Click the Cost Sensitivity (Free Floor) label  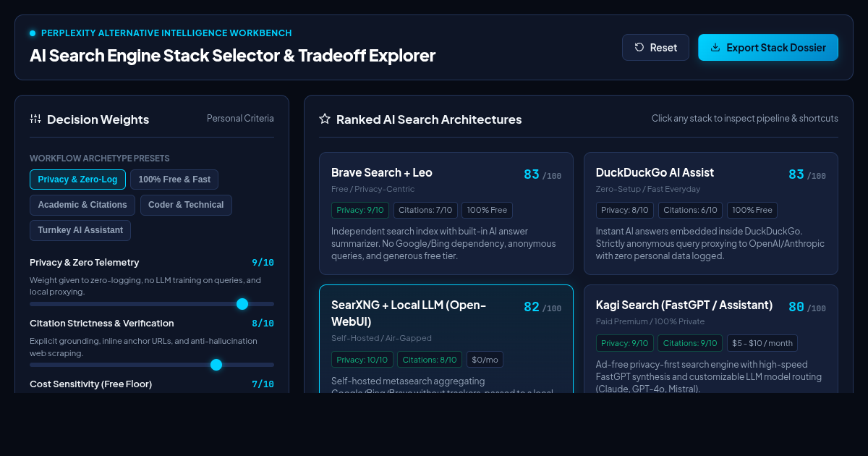pyautogui.click(x=90, y=384)
